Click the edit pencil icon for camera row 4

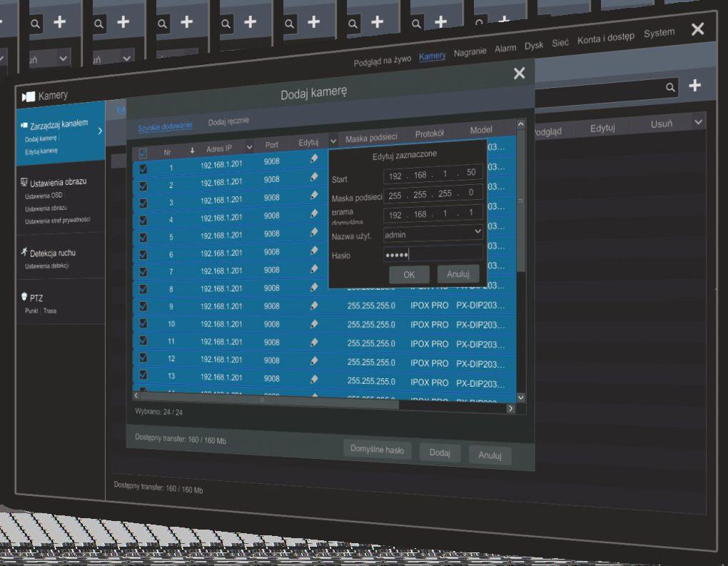(x=314, y=213)
